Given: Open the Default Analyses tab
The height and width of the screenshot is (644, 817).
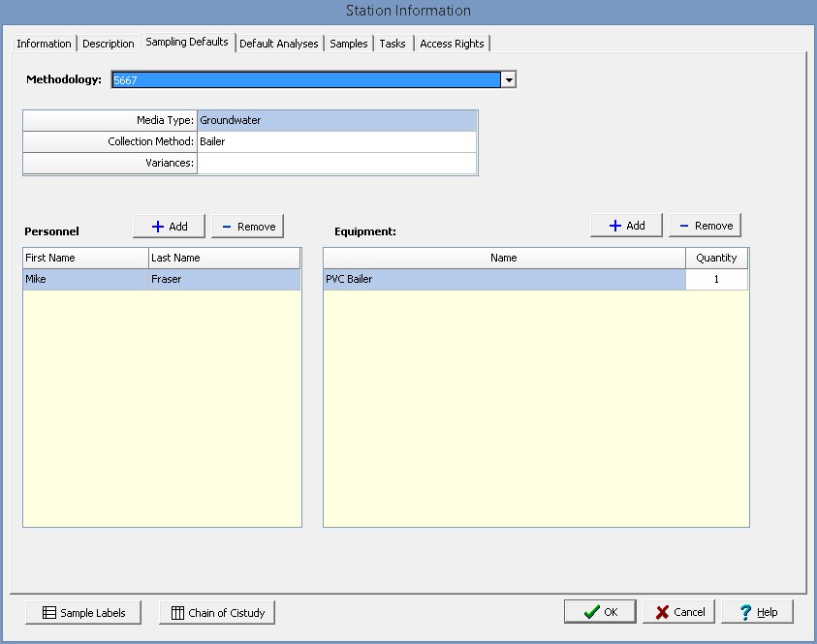Looking at the screenshot, I should (278, 44).
